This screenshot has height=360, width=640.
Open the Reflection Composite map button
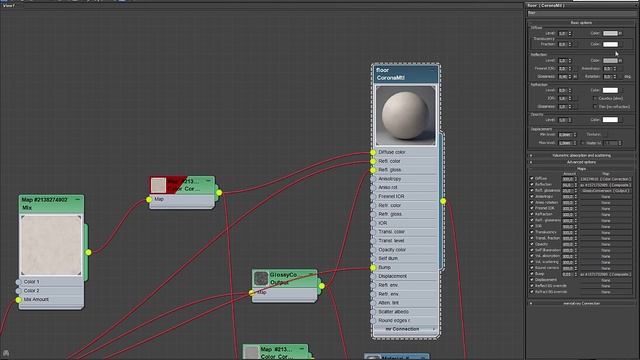606,185
